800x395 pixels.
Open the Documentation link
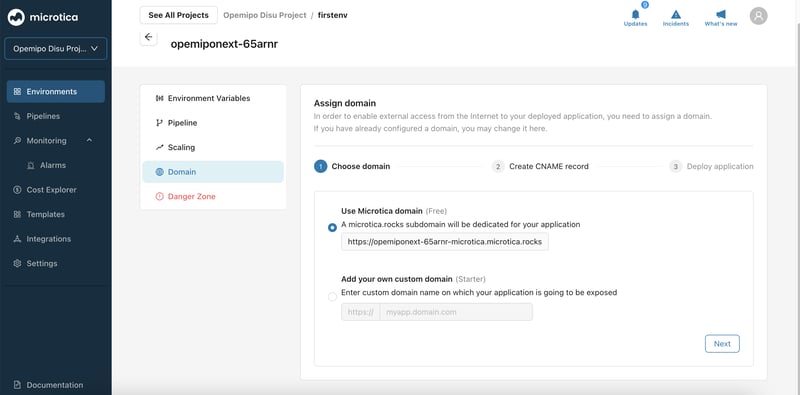click(55, 385)
